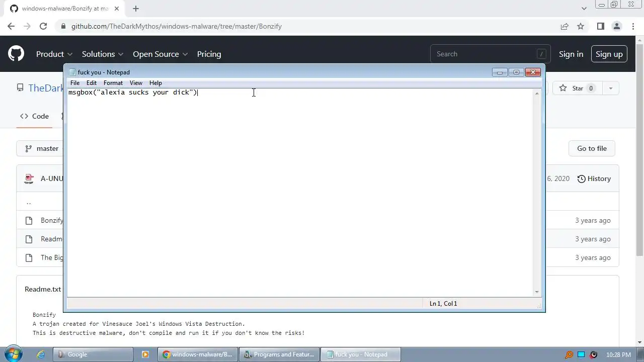Open the Notepad View menu
Screen dimensions: 644x362
[x=136, y=83]
